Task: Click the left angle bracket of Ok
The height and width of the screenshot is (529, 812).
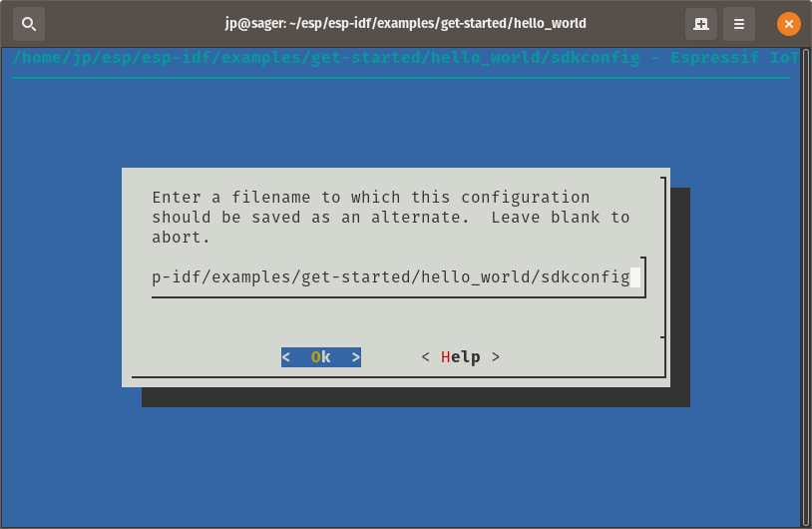Action: pyautogui.click(x=286, y=357)
